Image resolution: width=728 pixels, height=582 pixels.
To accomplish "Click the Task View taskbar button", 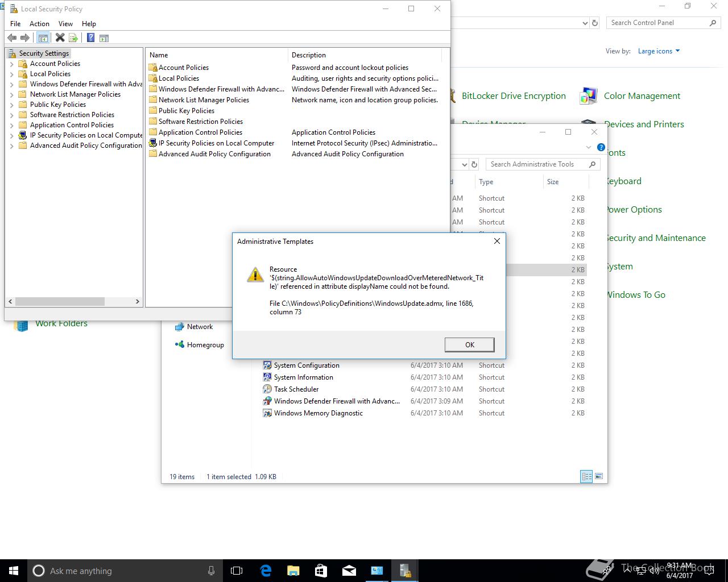I will click(x=237, y=571).
